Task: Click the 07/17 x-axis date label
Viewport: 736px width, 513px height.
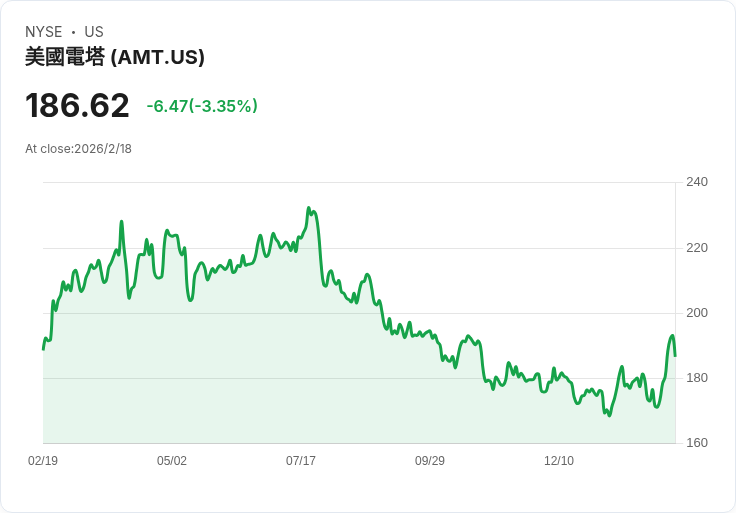Action: click(x=301, y=461)
